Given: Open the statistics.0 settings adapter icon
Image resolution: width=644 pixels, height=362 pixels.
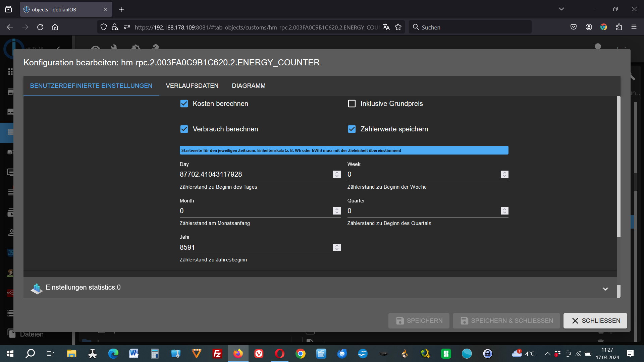Looking at the screenshot, I should (37, 288).
